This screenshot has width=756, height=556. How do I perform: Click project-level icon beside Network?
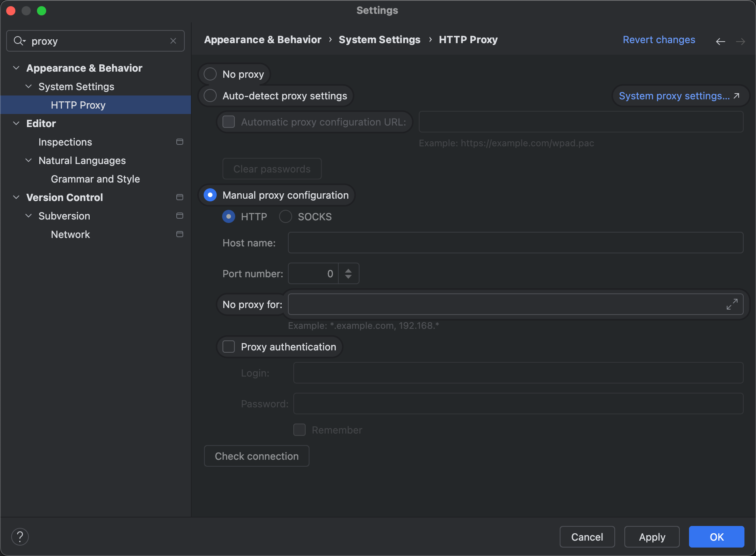(179, 234)
